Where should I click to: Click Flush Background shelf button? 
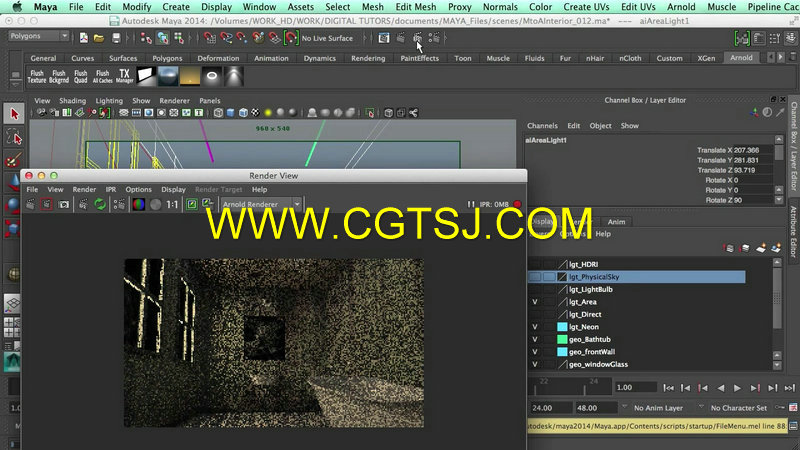59,77
